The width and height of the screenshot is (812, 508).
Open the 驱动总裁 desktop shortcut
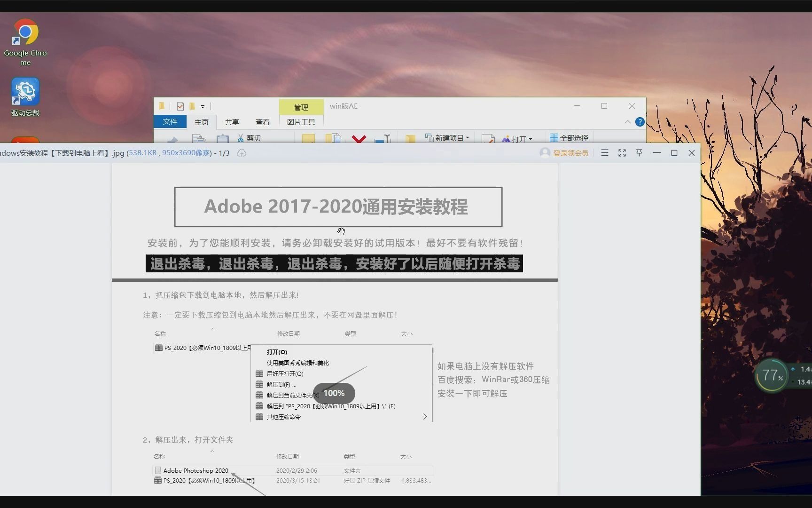(25, 97)
